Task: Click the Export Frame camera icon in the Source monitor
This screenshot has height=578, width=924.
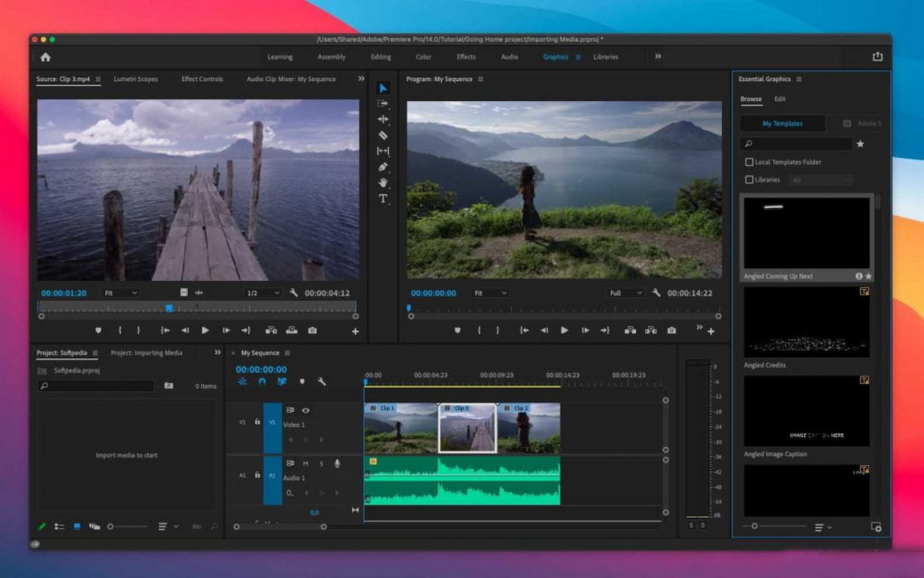Action: (312, 330)
